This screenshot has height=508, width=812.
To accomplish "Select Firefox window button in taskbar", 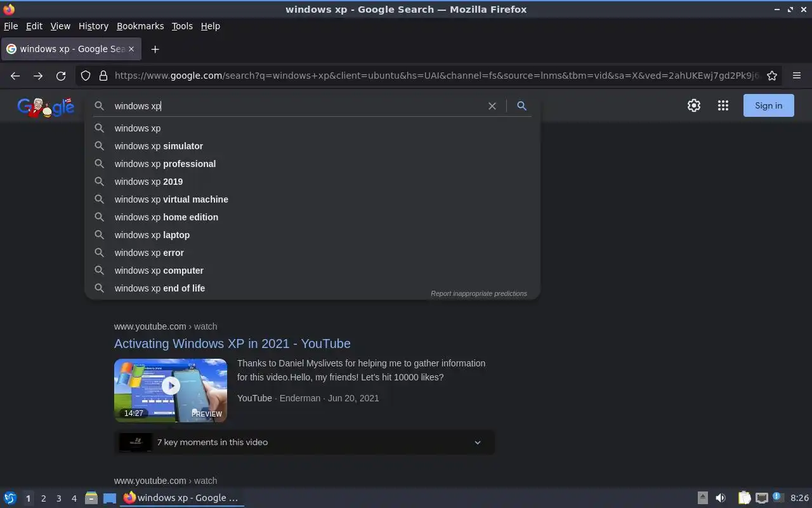I will click(182, 498).
